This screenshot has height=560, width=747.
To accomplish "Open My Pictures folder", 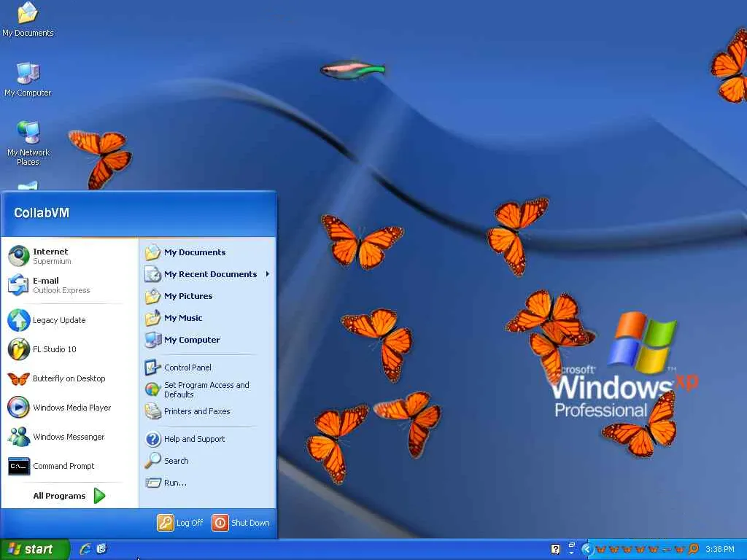I will pos(208,296).
